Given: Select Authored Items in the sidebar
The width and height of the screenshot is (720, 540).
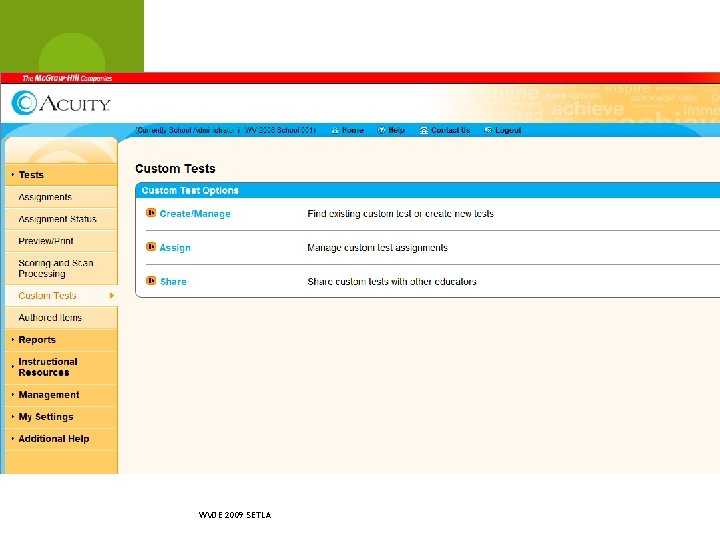Looking at the screenshot, I should tap(62, 318).
